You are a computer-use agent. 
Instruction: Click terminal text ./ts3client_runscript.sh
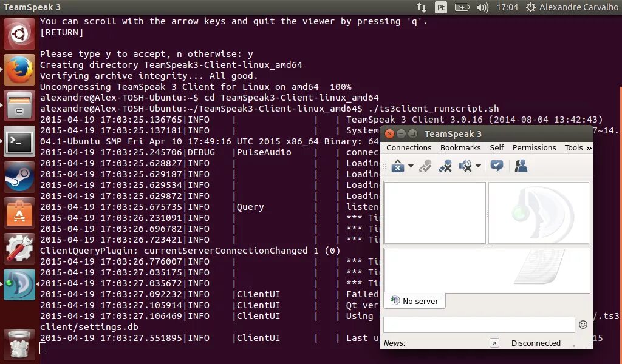434,109
